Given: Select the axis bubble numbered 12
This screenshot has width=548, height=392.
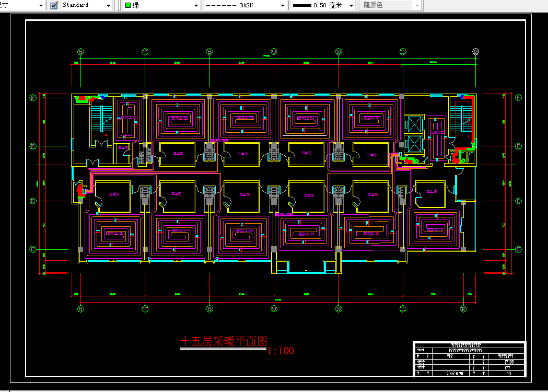Looking at the screenshot, I should (463, 309).
